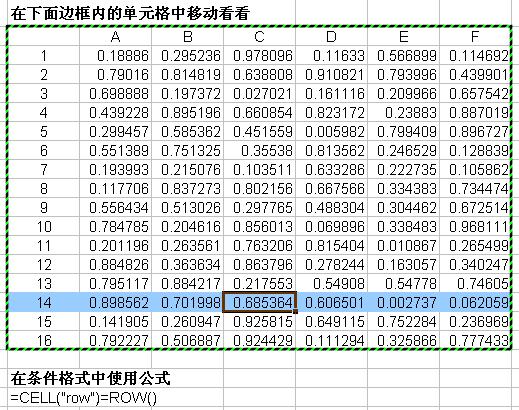Click cell with value 0.606501
The height and width of the screenshot is (410, 519).
click(331, 302)
